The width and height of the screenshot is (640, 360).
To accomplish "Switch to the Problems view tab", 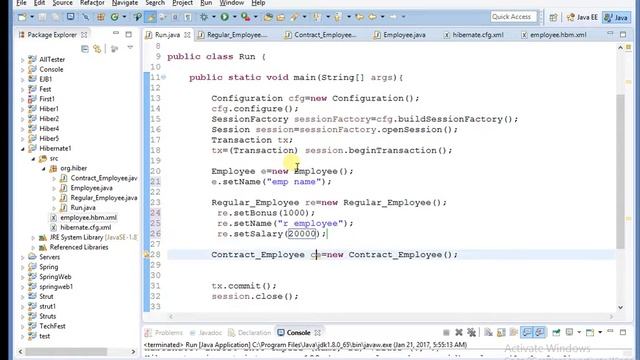I will (164, 333).
